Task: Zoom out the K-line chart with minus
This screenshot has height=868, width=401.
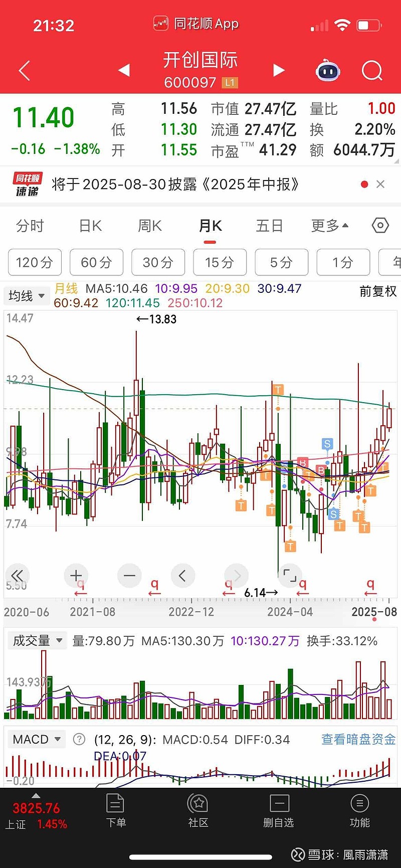Action: (x=129, y=575)
